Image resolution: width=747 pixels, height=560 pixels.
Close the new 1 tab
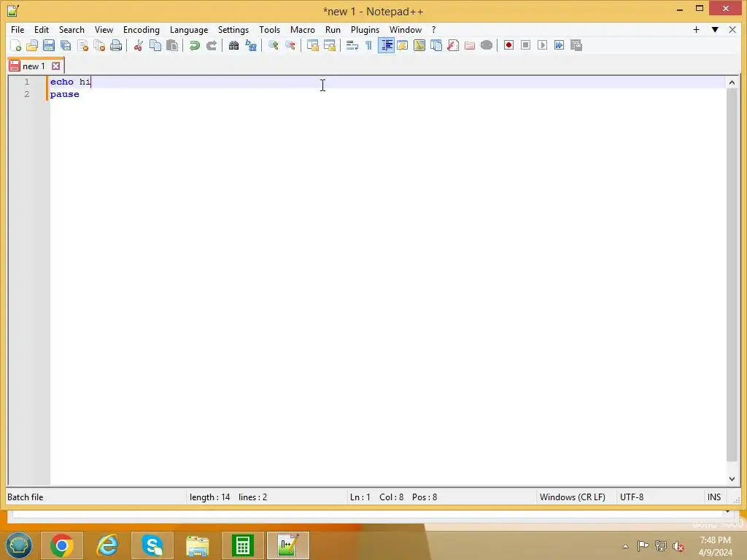pyautogui.click(x=55, y=66)
